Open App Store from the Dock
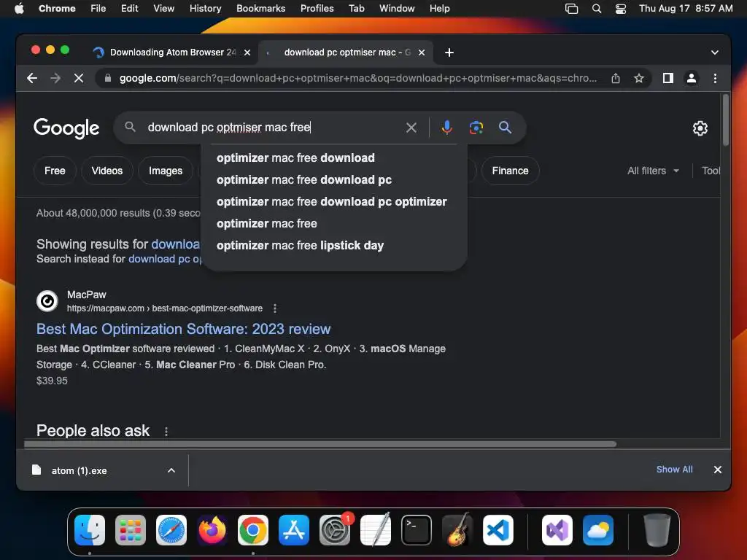 (x=294, y=530)
